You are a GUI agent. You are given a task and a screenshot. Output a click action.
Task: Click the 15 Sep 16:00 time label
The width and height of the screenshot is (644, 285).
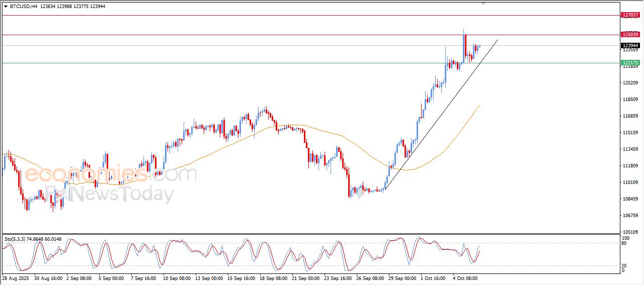(241, 278)
